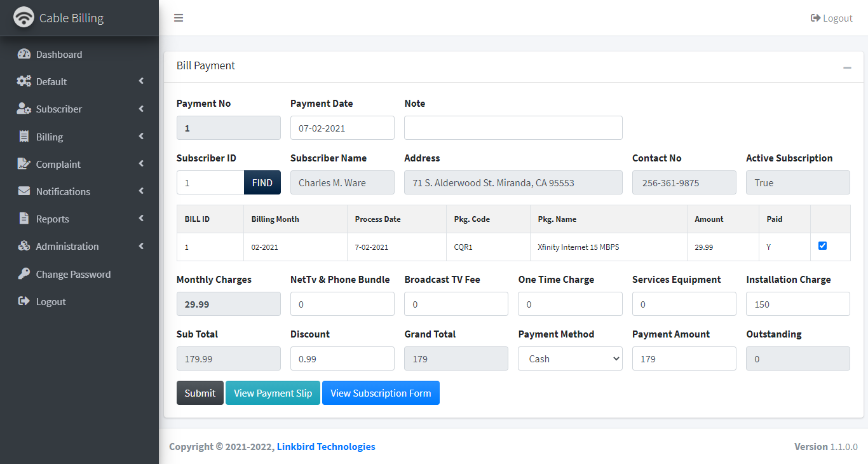The width and height of the screenshot is (868, 464).
Task: Select the Change Password key icon
Action: click(x=24, y=273)
